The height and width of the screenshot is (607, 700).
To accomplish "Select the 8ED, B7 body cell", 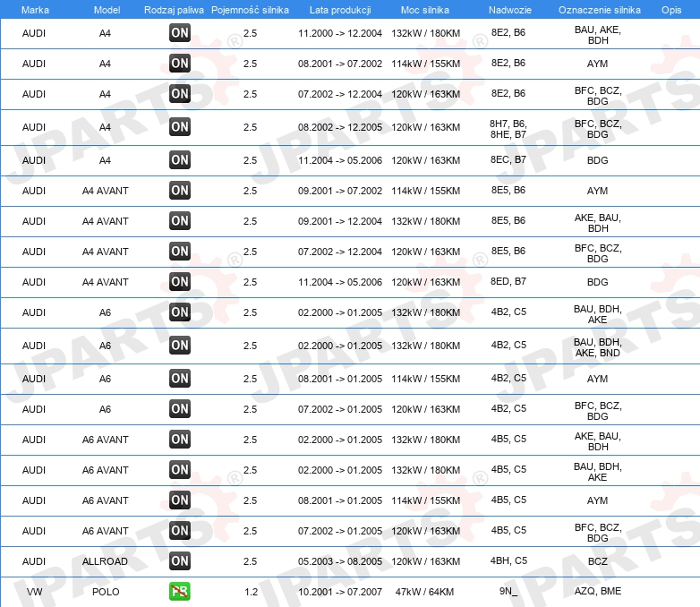I will [508, 281].
